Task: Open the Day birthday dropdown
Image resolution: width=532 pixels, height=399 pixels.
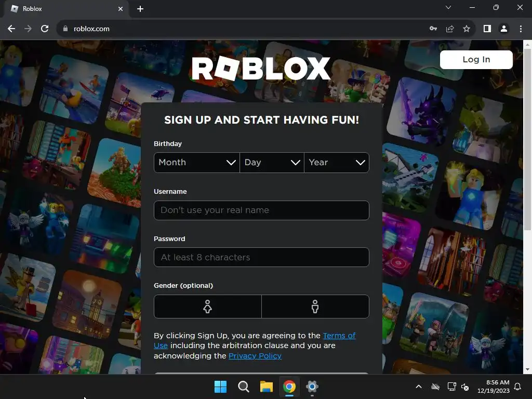Action: (x=272, y=163)
